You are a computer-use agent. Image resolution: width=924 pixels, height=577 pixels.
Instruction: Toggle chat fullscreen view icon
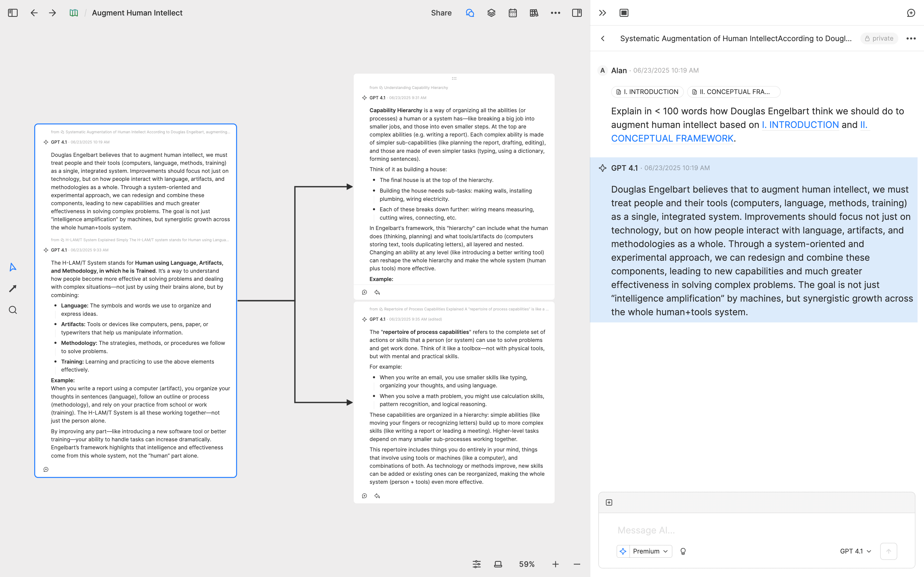coord(623,13)
